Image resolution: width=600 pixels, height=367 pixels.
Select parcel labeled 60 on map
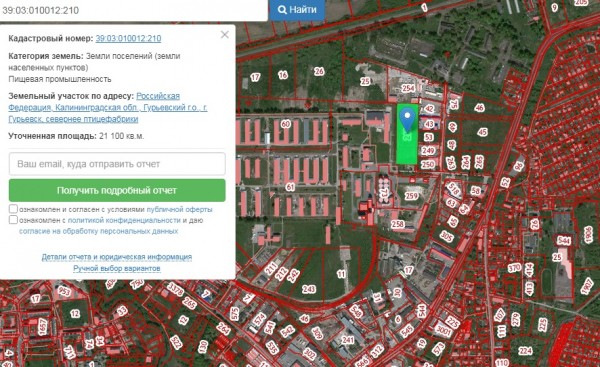(x=285, y=124)
